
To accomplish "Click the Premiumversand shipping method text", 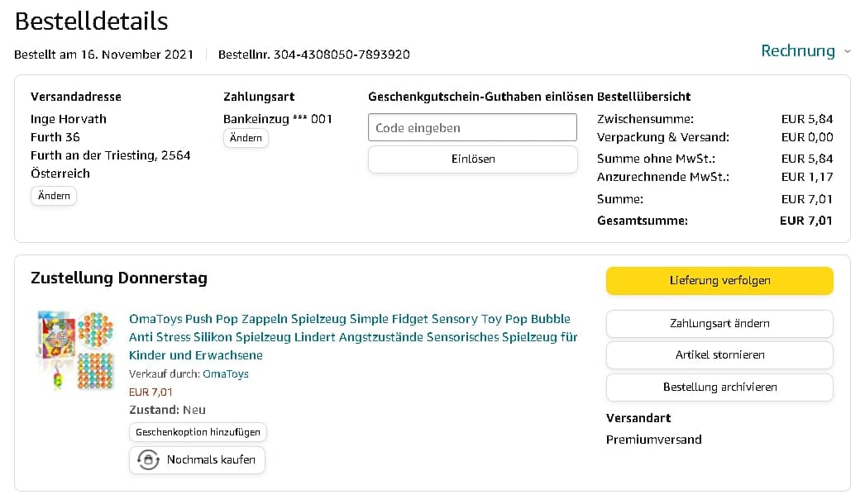I will point(653,440).
